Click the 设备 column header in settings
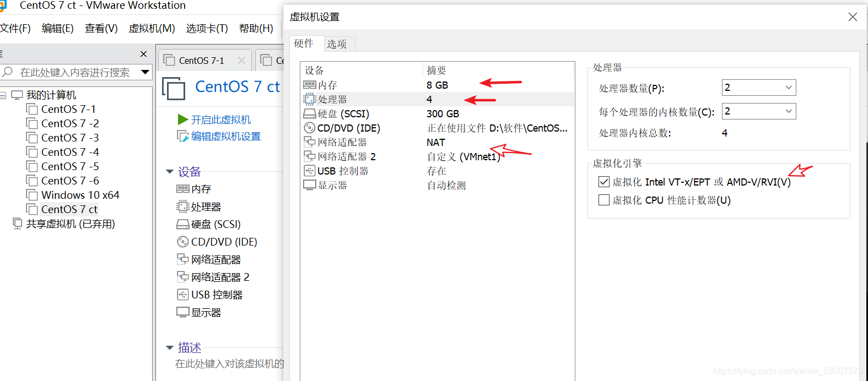 coord(315,70)
